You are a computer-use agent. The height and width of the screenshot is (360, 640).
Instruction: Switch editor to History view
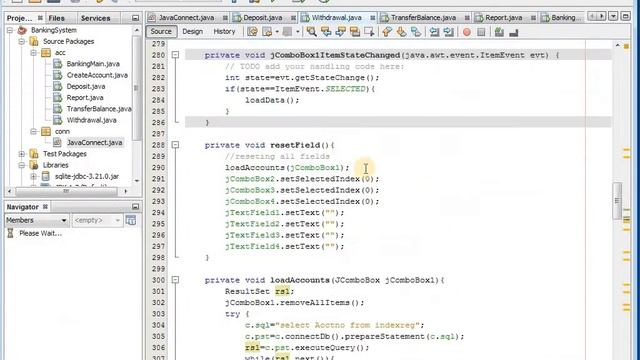pos(224,31)
